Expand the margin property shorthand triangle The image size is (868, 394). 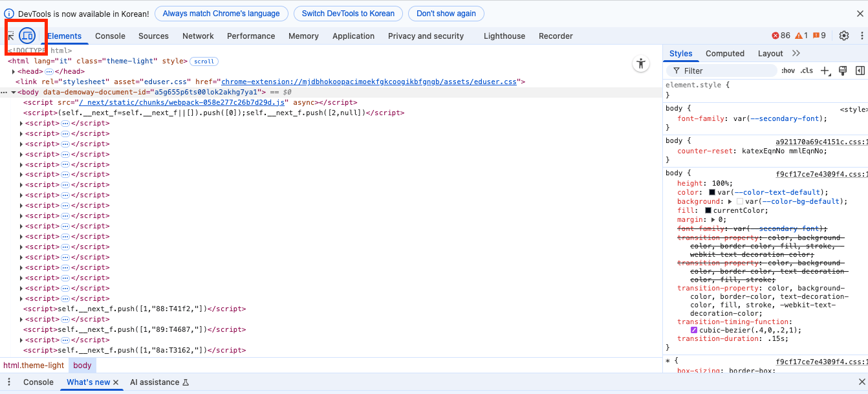coord(713,220)
